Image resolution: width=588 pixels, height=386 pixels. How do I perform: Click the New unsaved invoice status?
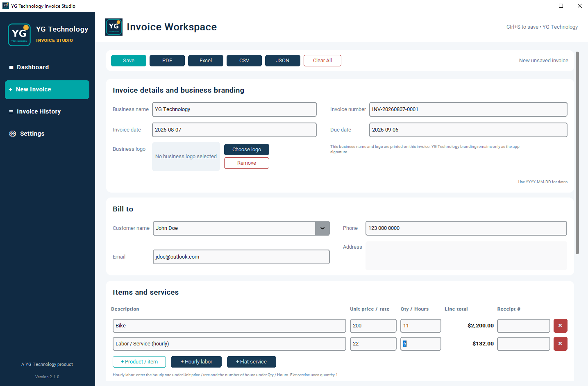pos(543,61)
